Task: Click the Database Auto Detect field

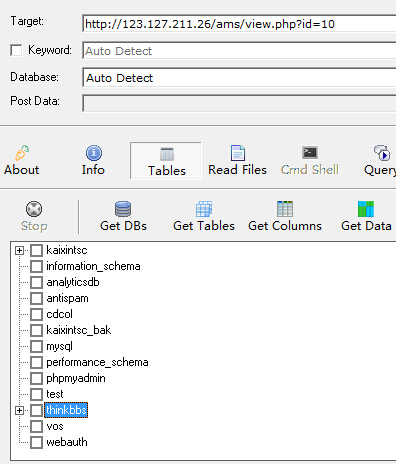Action: point(239,78)
